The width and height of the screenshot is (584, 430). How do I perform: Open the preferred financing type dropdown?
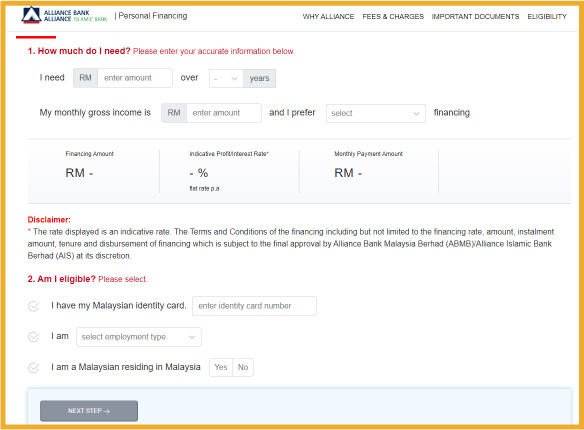click(375, 113)
